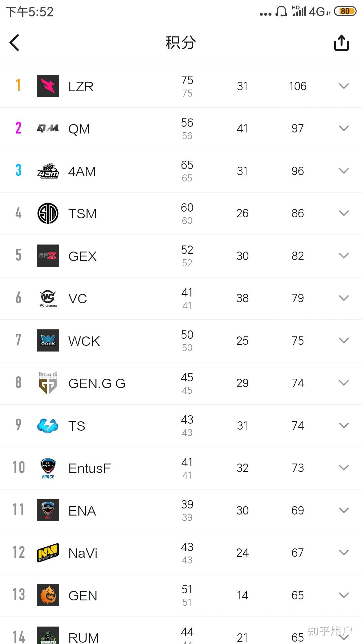Tap the 4G signal status icon

[318, 11]
